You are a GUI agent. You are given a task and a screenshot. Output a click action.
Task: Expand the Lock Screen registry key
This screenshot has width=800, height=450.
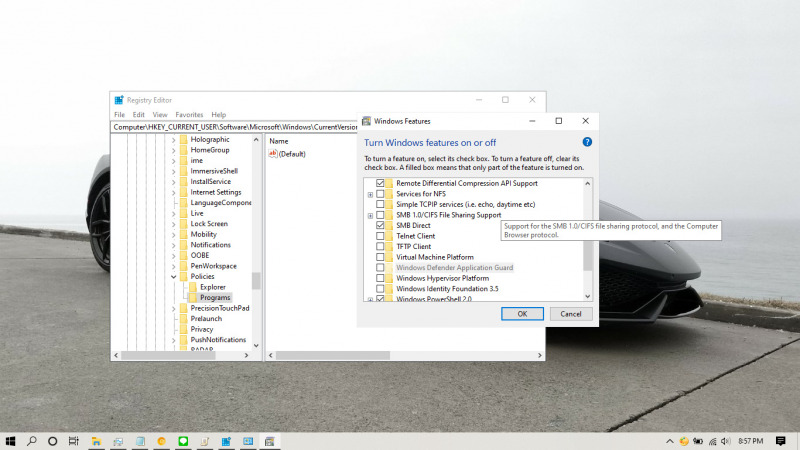coord(173,223)
